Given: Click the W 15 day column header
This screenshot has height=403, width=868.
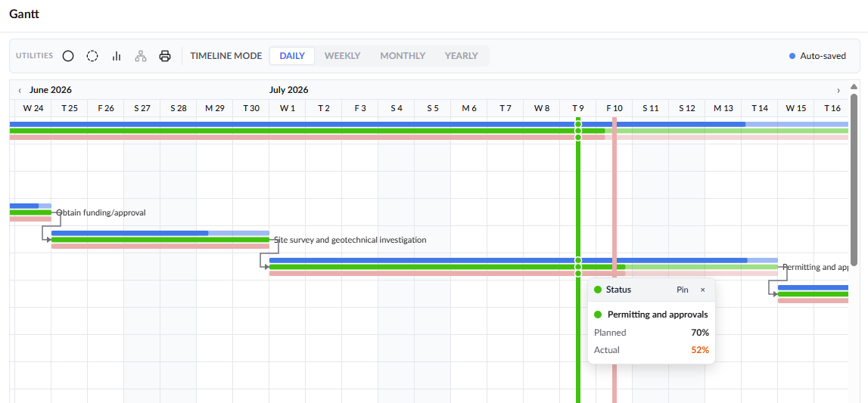Looking at the screenshot, I should pyautogui.click(x=796, y=108).
